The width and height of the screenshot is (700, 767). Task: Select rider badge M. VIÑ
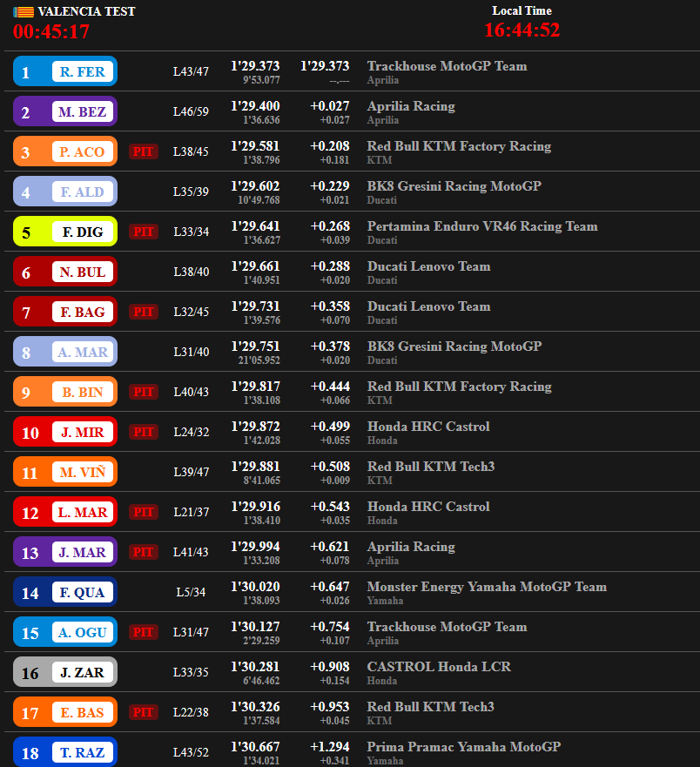pos(65,472)
